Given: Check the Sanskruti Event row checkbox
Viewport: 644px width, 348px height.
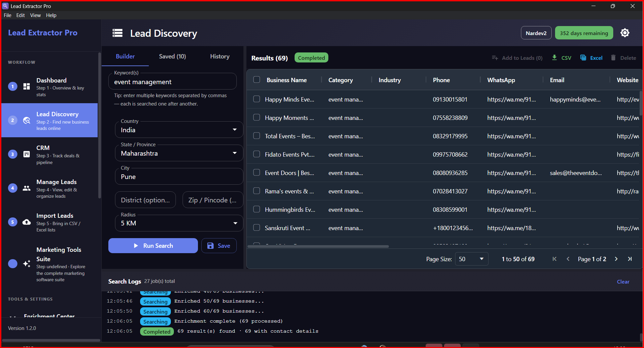Looking at the screenshot, I should [256, 227].
